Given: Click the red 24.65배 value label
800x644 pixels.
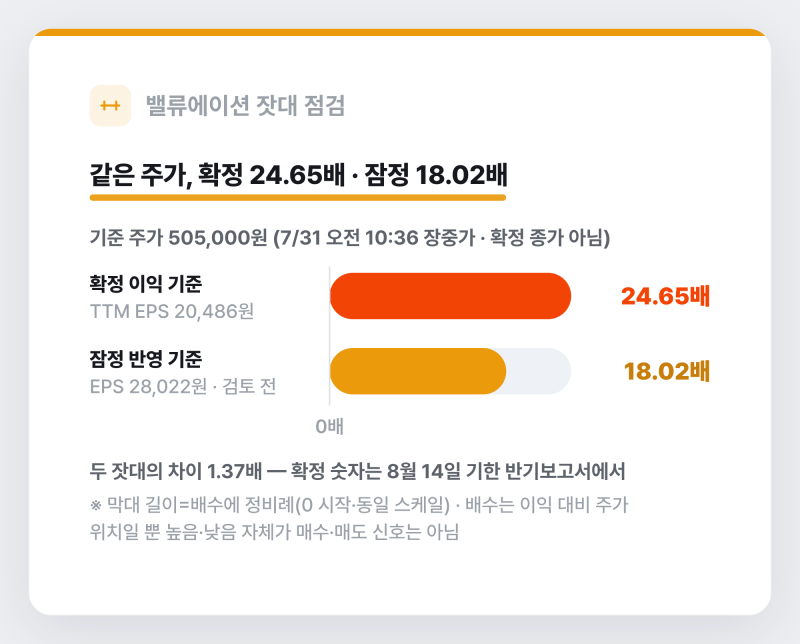Looking at the screenshot, I should 665,296.
